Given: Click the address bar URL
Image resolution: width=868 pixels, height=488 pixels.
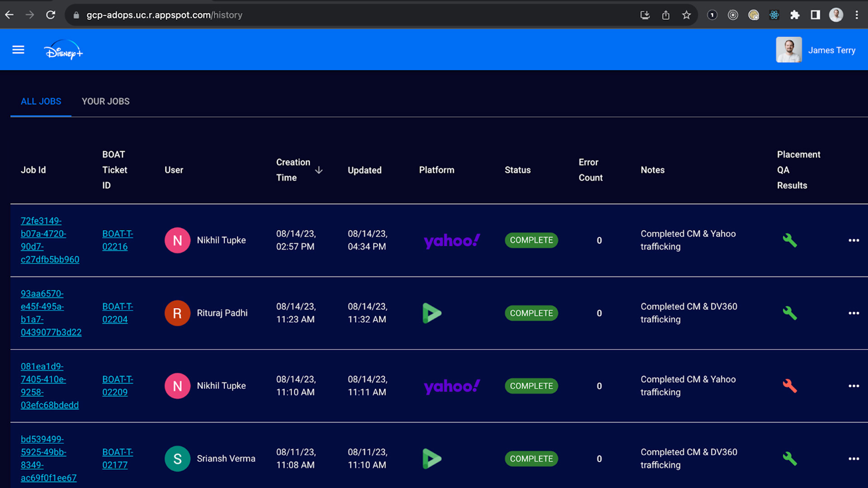Looking at the screenshot, I should pyautogui.click(x=165, y=15).
